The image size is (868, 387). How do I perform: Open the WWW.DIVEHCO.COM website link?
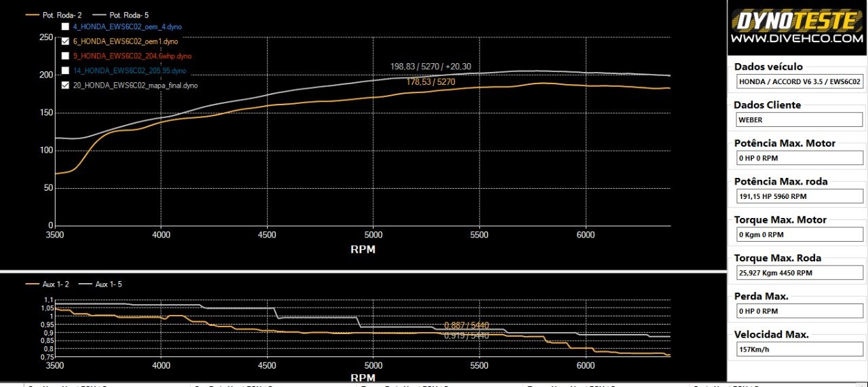(x=797, y=39)
